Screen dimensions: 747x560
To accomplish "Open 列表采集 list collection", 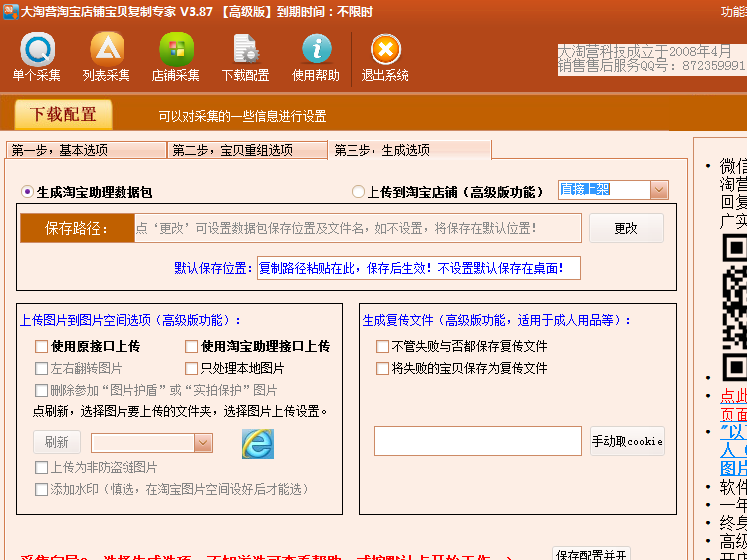I will [x=107, y=57].
